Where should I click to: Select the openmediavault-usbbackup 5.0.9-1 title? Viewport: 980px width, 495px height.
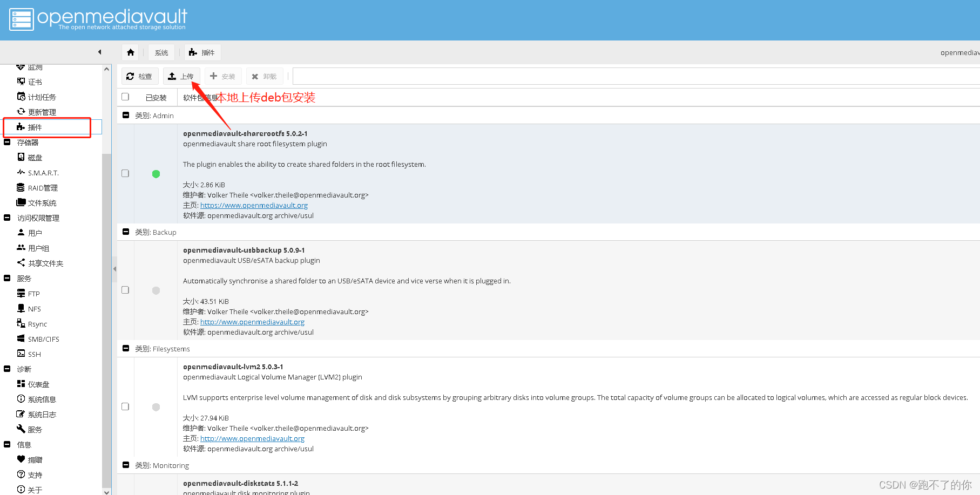point(244,250)
